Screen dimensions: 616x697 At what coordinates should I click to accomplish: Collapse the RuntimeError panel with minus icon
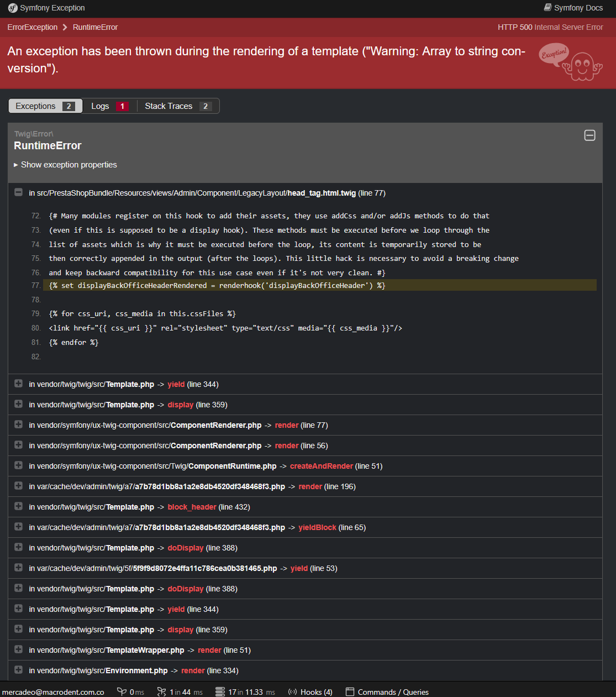pyautogui.click(x=589, y=135)
